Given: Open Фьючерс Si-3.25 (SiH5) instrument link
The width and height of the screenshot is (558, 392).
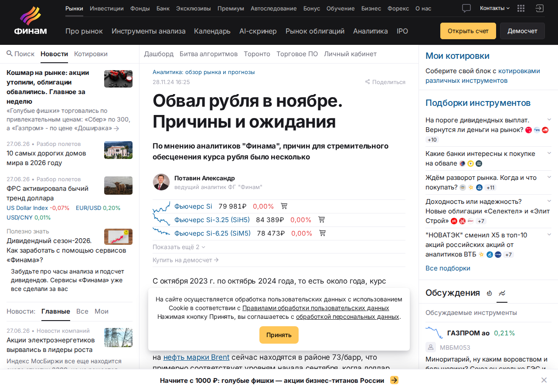Looking at the screenshot, I should point(212,220).
